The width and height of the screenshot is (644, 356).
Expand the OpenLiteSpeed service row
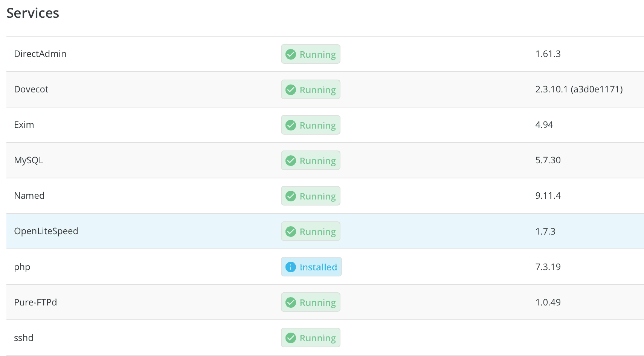(x=151, y=231)
